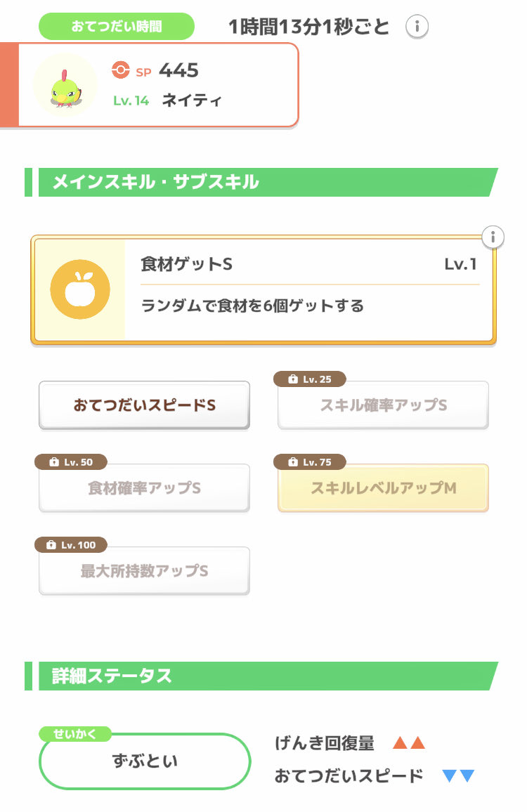Tap the Poké Ball SP icon

121,70
